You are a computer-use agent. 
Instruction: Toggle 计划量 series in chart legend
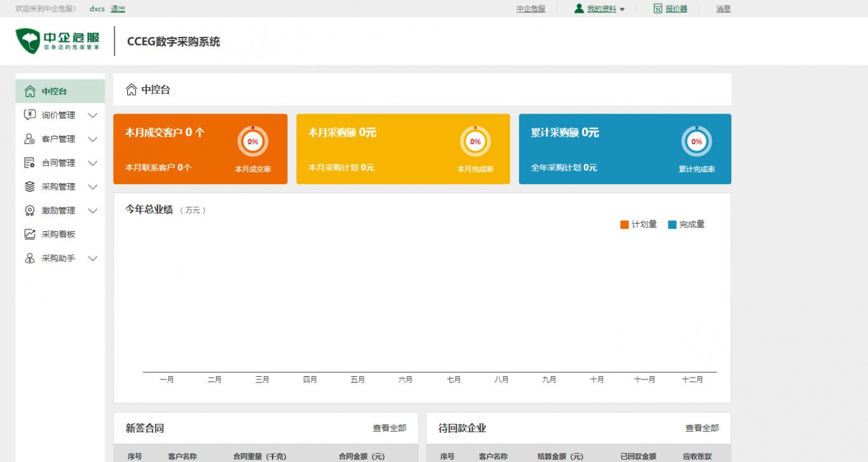pyautogui.click(x=638, y=224)
